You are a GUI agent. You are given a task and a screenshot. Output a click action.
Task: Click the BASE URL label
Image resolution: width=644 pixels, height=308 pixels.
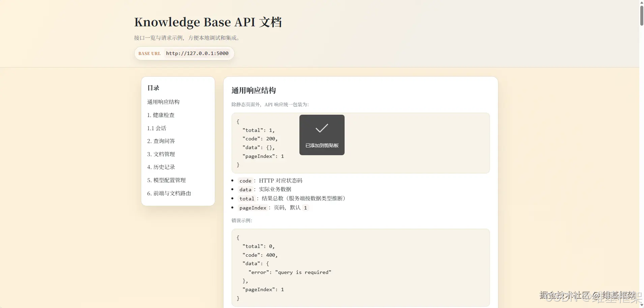(149, 54)
